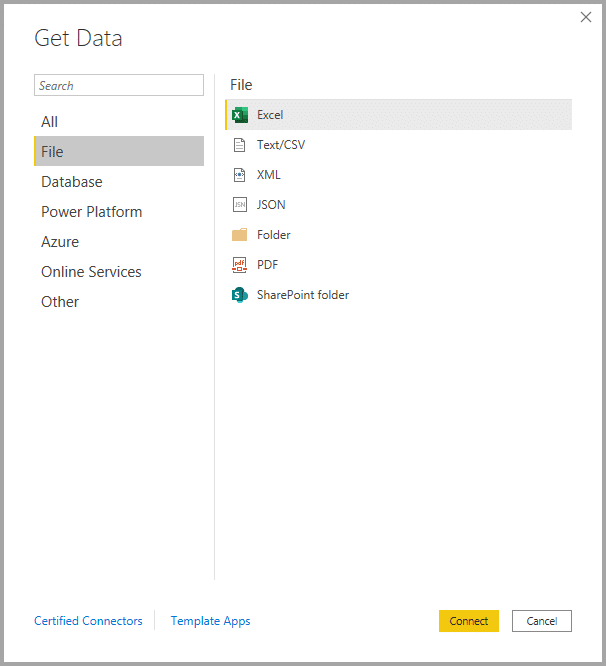This screenshot has height=666, width=606.
Task: Click the yellow Folder icon
Action: pyautogui.click(x=239, y=235)
